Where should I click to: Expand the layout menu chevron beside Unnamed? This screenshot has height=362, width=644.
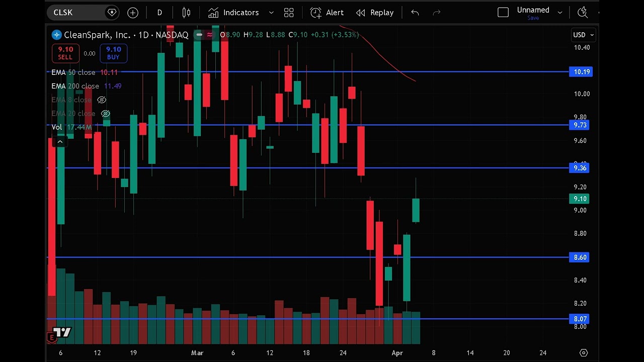click(x=559, y=13)
